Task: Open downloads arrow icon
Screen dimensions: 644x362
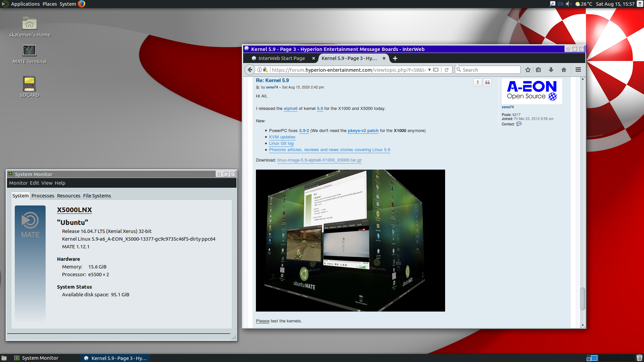Action: point(551,70)
